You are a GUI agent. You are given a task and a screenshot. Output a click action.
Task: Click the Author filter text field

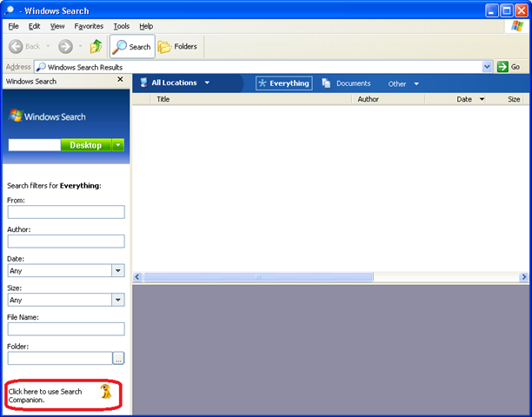tap(66, 242)
